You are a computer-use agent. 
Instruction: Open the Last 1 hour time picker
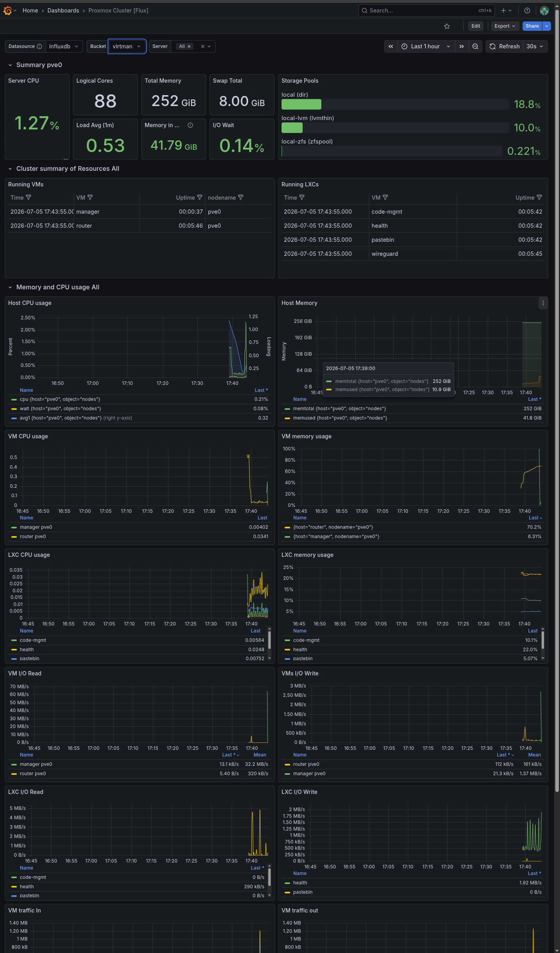(426, 46)
